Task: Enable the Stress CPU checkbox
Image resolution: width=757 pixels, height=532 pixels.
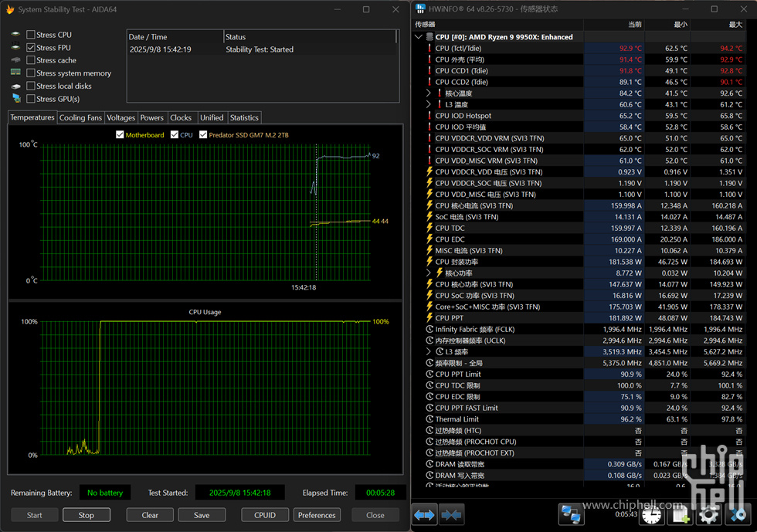Action: (31, 35)
